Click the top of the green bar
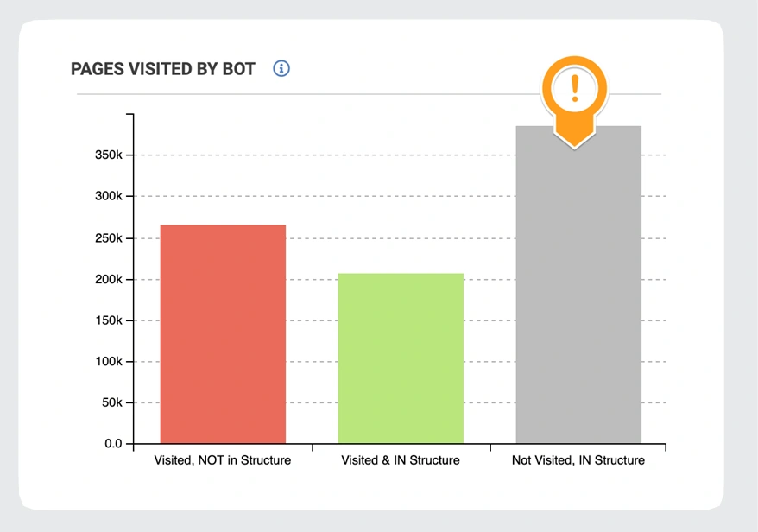 [401, 275]
